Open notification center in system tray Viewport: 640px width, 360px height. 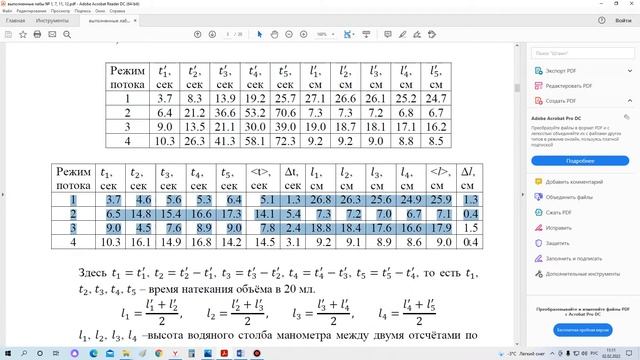(x=629, y=353)
